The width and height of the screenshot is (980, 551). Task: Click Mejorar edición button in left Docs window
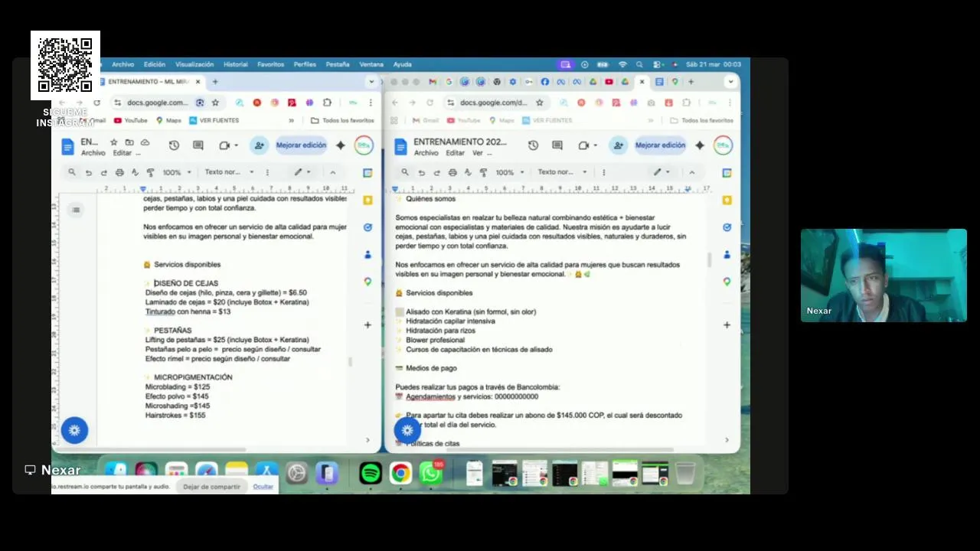(x=301, y=145)
